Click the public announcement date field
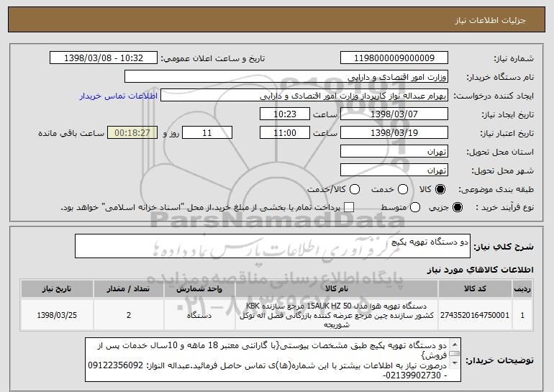 click(x=104, y=58)
